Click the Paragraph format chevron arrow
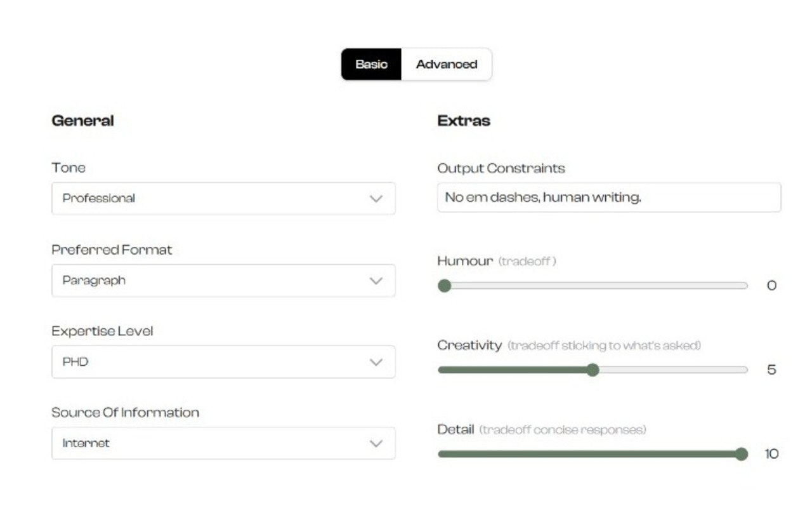Image resolution: width=812 pixels, height=508 pixels. [x=376, y=281]
